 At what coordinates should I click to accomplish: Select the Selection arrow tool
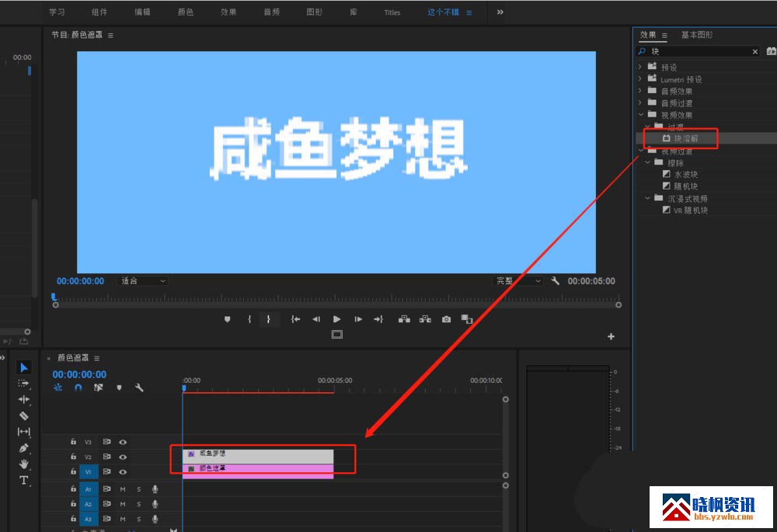pyautogui.click(x=23, y=367)
